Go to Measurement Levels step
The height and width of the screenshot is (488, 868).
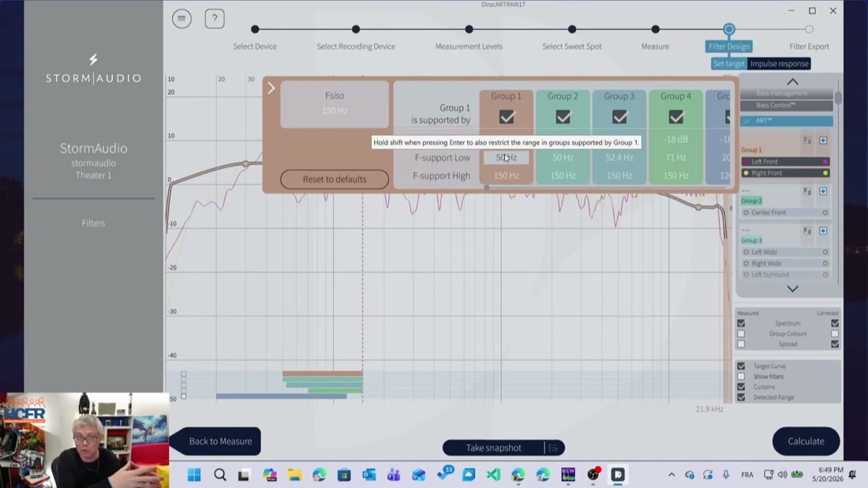(x=469, y=29)
